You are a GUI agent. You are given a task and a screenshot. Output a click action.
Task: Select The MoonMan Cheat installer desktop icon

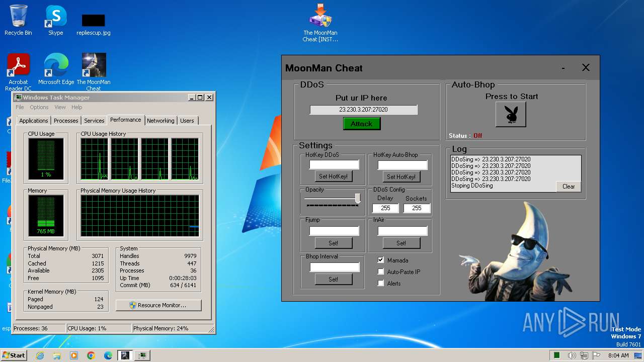(x=320, y=23)
